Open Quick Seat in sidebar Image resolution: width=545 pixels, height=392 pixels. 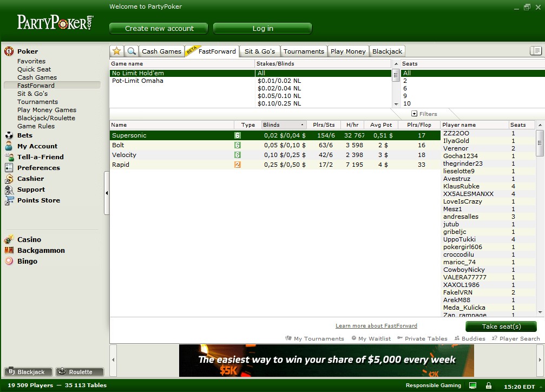(34, 69)
